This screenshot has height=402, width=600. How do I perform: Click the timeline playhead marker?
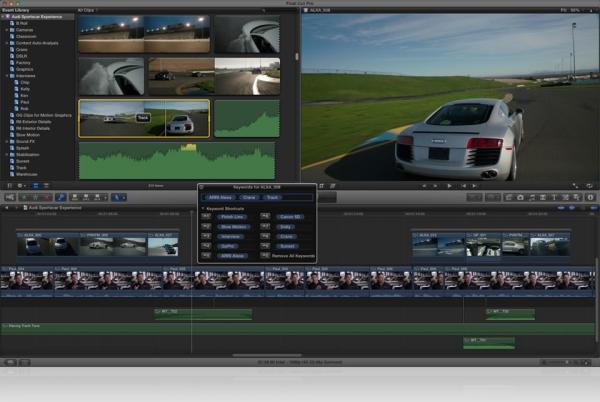pyautogui.click(x=191, y=212)
